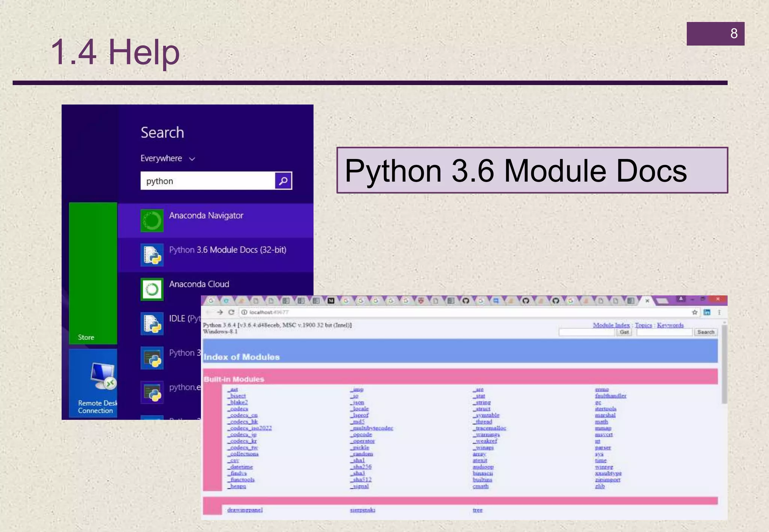769x532 pixels.
Task: Bookmark the page with the star icon
Action: click(x=695, y=312)
